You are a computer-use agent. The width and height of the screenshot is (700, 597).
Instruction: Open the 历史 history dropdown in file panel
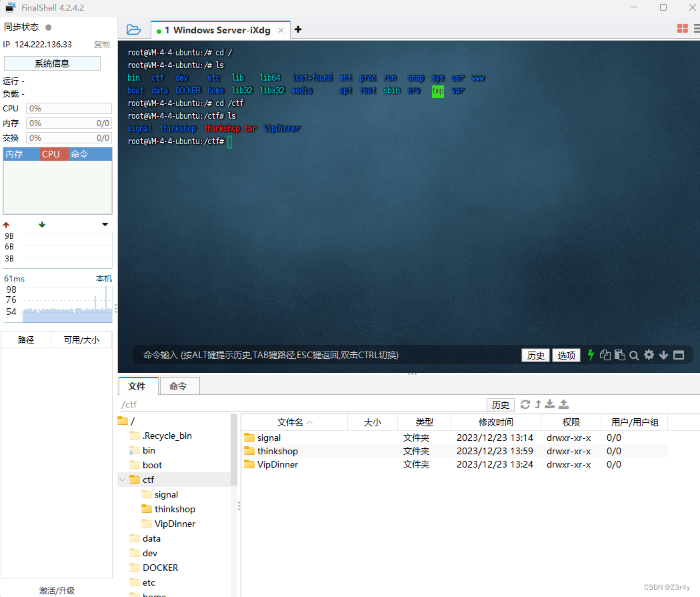pyautogui.click(x=501, y=404)
